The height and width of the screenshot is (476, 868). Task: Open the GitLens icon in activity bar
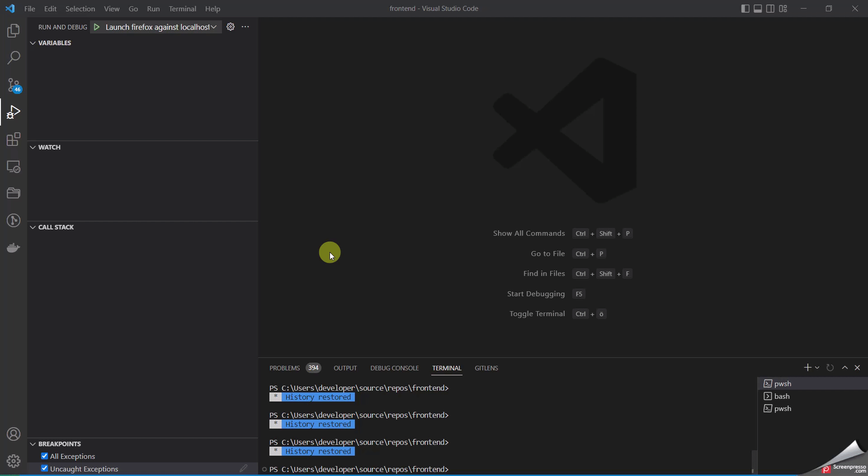(14, 220)
